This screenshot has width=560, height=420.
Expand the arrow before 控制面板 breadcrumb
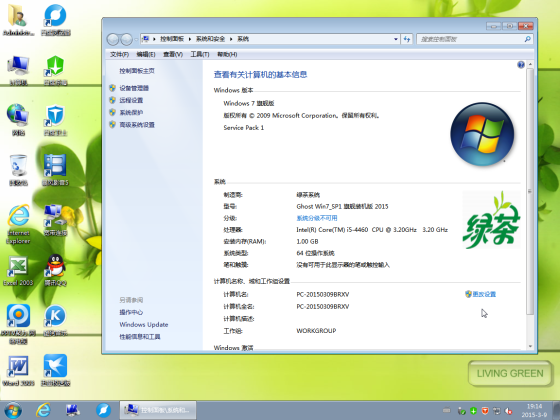[154, 39]
